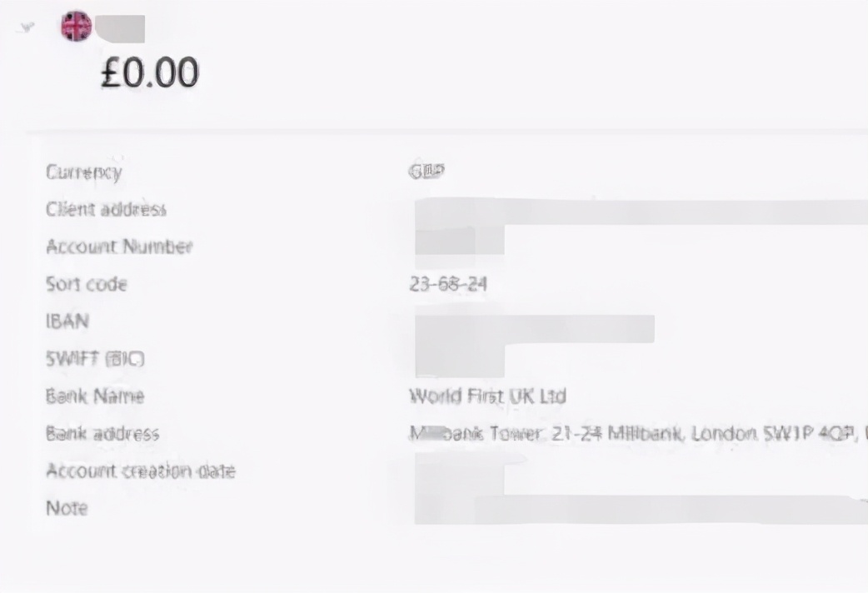This screenshot has height=593, width=868.
Task: Select the £0.00 account balance
Action: coord(150,72)
